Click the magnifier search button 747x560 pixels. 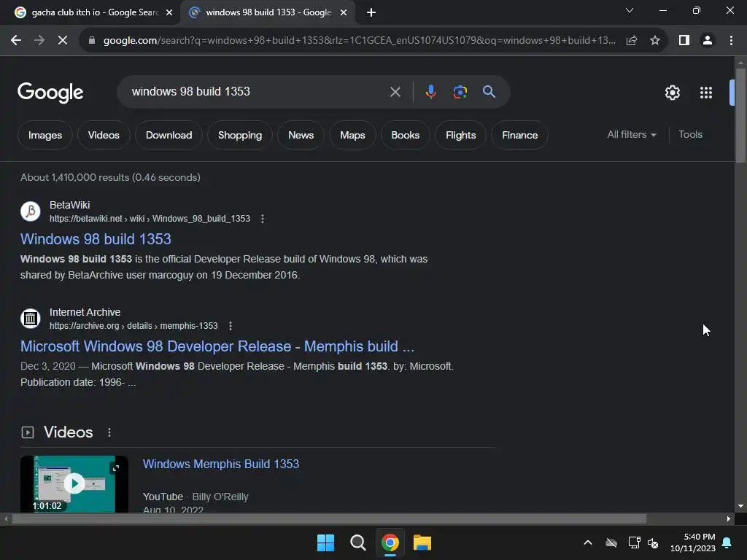pyautogui.click(x=489, y=92)
